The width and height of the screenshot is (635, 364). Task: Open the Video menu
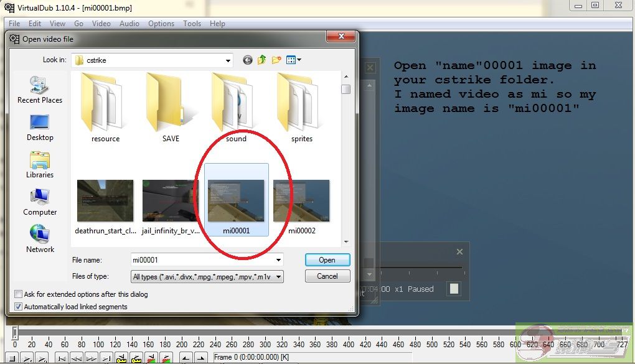[x=101, y=24]
